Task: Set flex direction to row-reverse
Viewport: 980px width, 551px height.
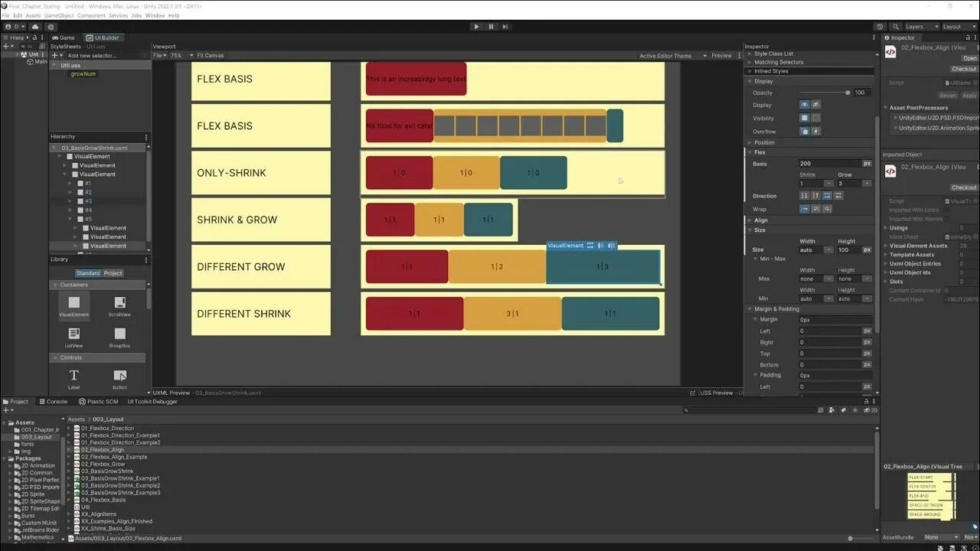Action: coord(838,196)
